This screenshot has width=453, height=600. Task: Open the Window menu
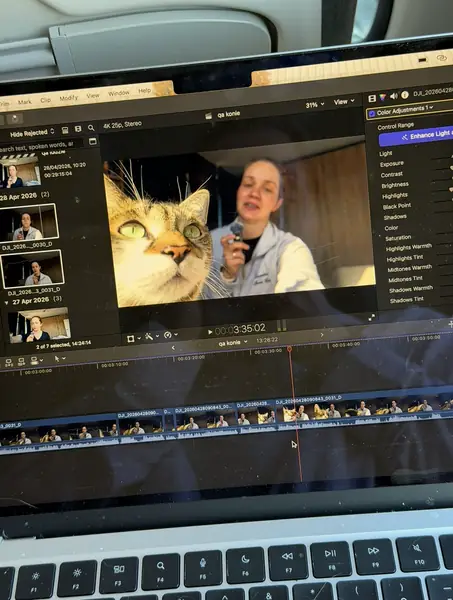pos(118,93)
